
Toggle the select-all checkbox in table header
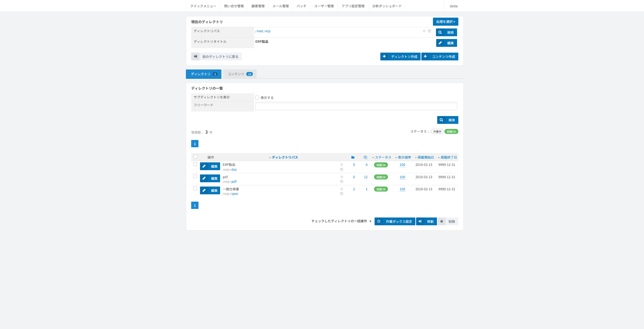pos(196,157)
